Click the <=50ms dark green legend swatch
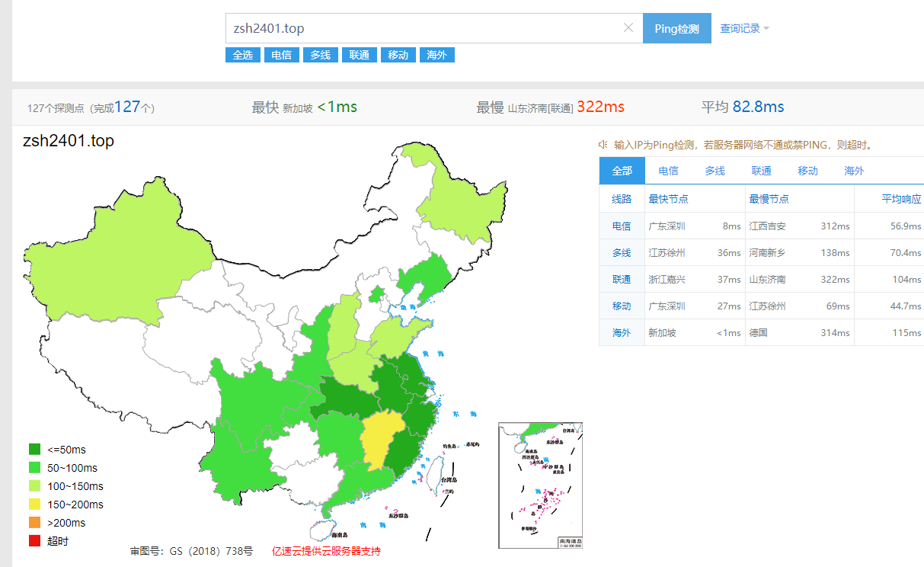 (x=35, y=450)
